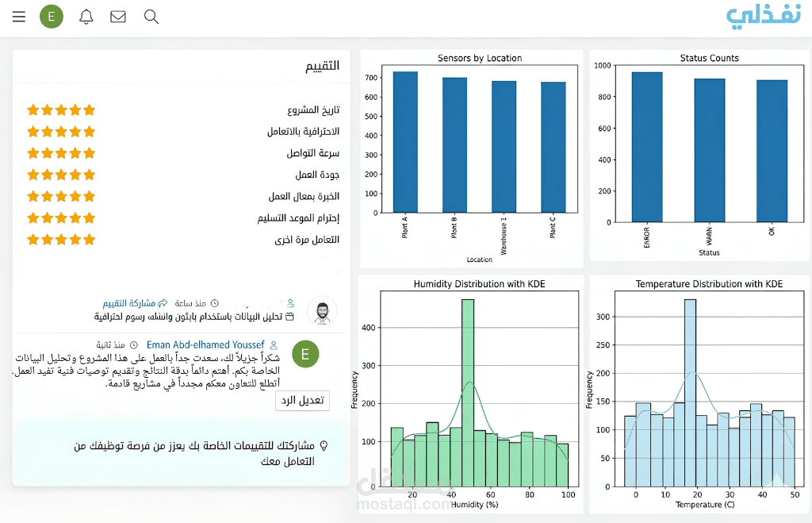The height and width of the screenshot is (523, 812).
Task: Click the text جودة العمل
Action: tap(317, 175)
